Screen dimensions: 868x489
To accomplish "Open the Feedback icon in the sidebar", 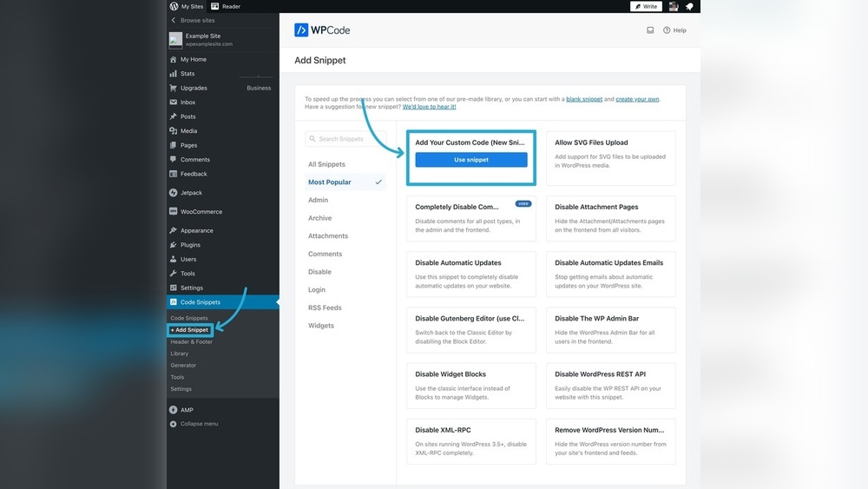I will click(x=174, y=174).
